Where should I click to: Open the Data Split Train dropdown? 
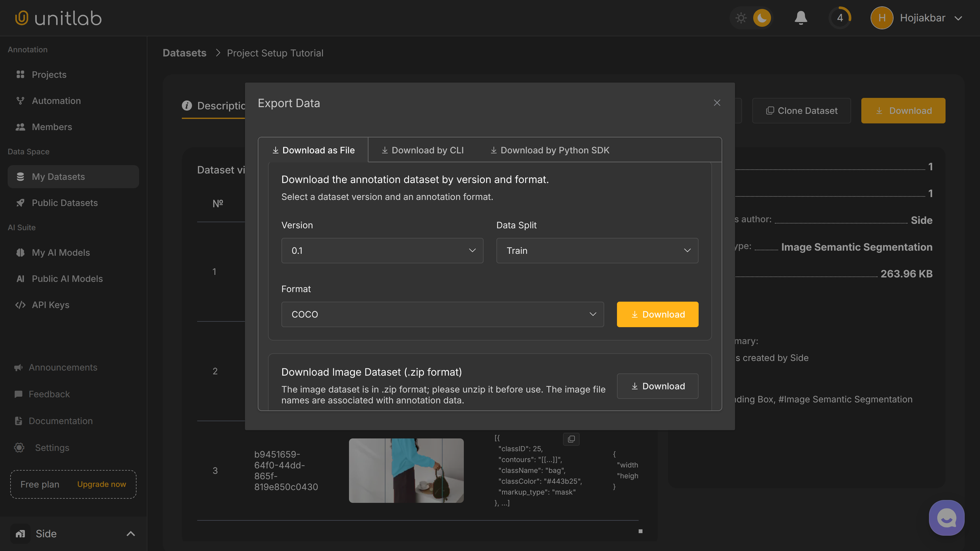pyautogui.click(x=597, y=251)
